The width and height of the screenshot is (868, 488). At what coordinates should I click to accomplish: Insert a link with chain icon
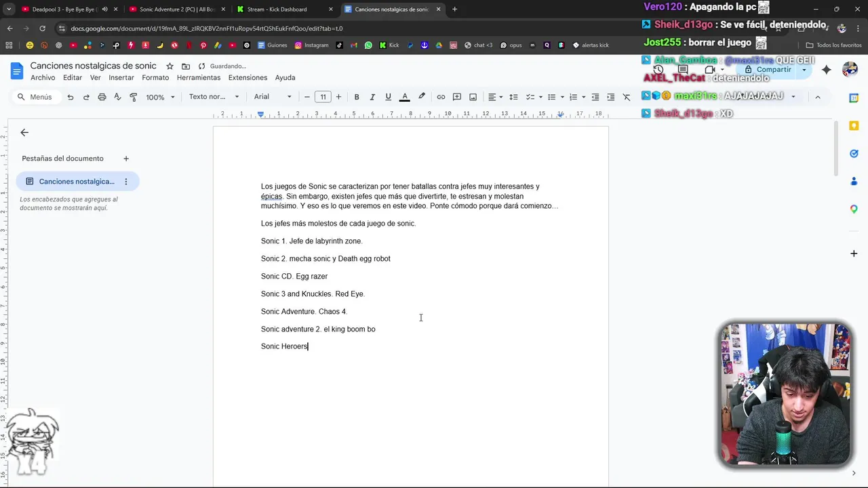tap(441, 97)
